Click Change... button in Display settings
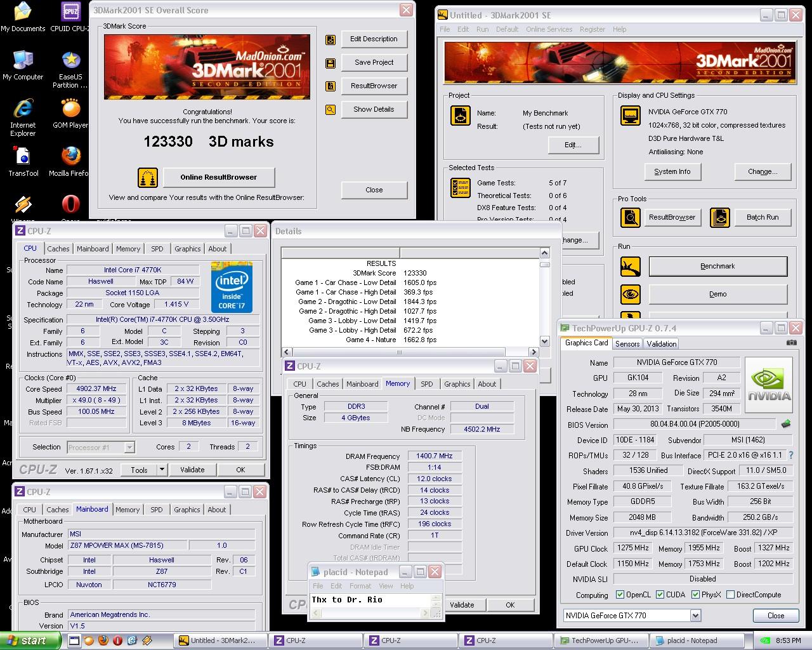The height and width of the screenshot is (650, 812). 763,171
